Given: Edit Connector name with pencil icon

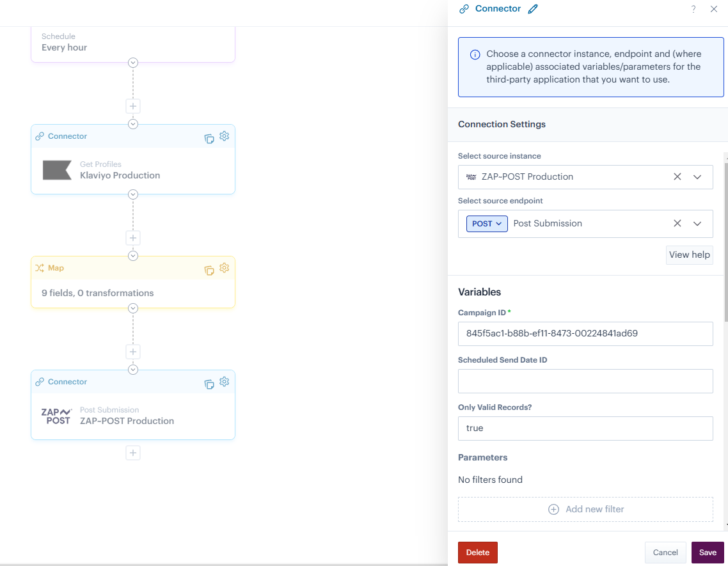Looking at the screenshot, I should 533,9.
